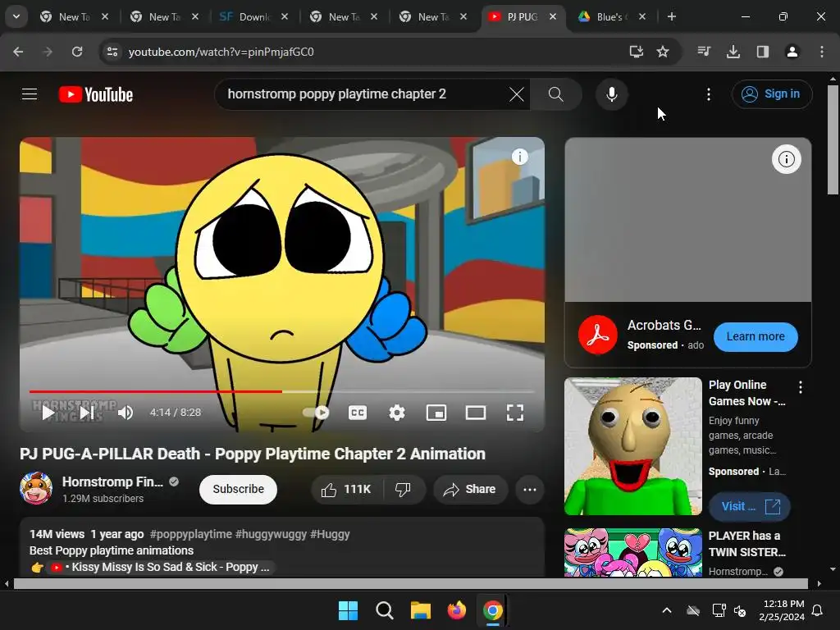Reload the page

pyautogui.click(x=77, y=52)
